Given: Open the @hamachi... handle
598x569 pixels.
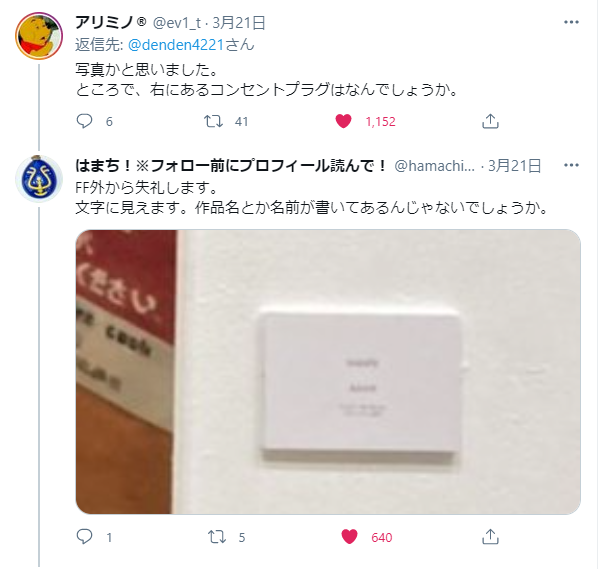Looking at the screenshot, I should 434,166.
